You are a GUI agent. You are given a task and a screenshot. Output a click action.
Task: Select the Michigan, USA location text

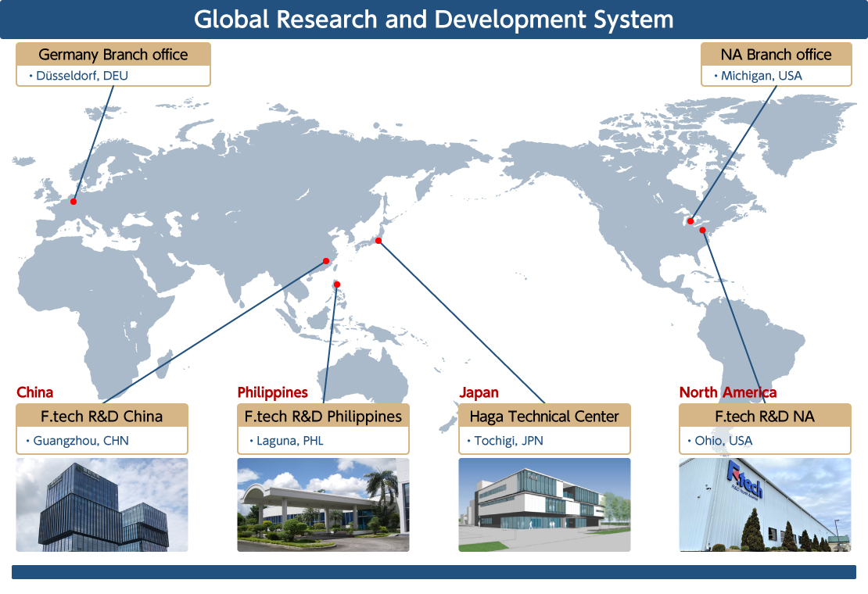(x=761, y=76)
